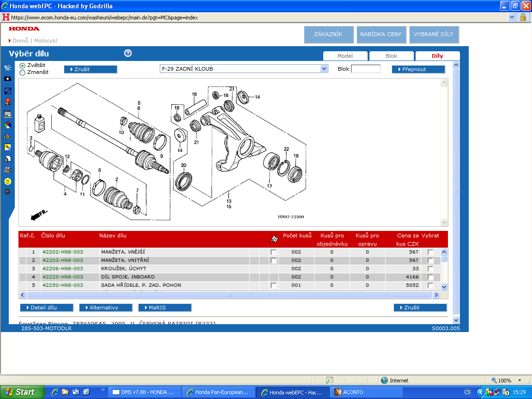Click the MaRIS button
532x399 pixels.
coord(165,308)
